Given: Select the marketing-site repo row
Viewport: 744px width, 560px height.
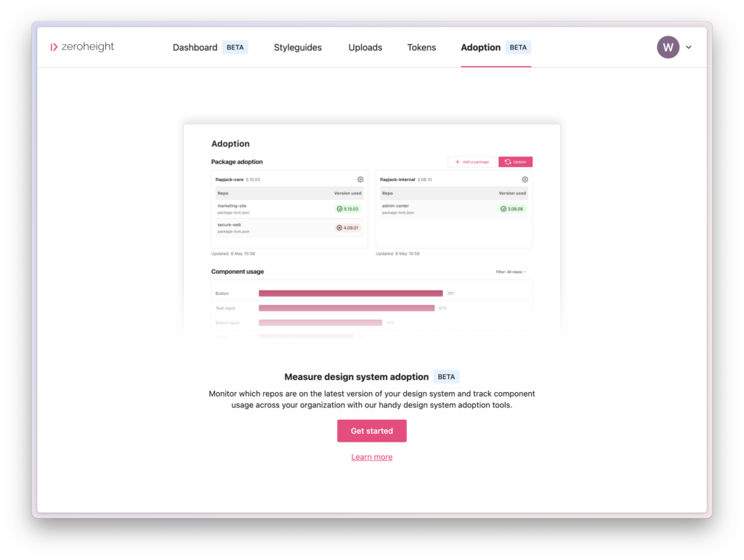Looking at the screenshot, I should click(x=289, y=208).
